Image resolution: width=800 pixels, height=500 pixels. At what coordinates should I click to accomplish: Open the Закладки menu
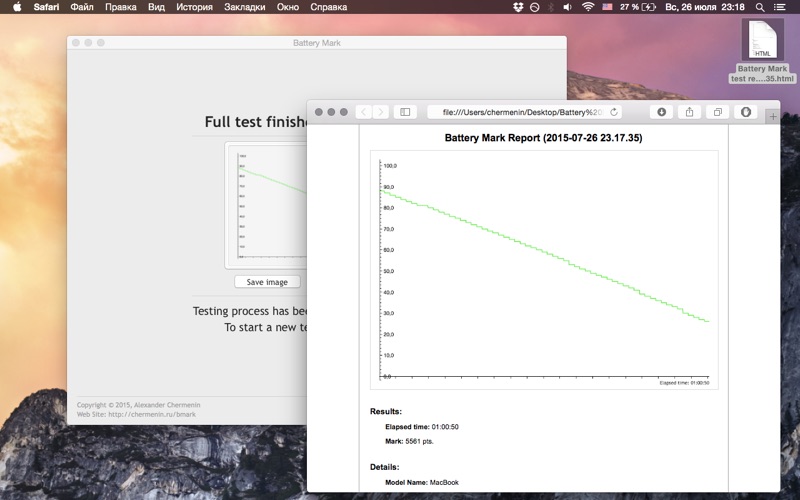tap(244, 7)
